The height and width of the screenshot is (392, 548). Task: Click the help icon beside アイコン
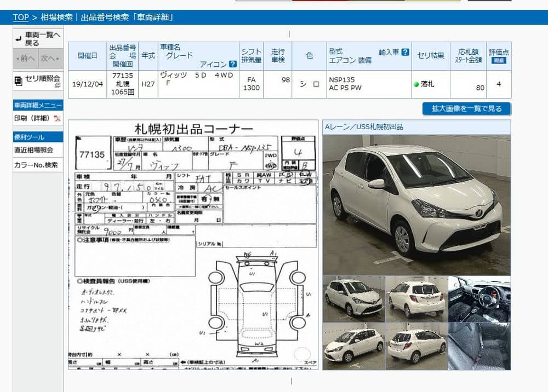coord(232,64)
